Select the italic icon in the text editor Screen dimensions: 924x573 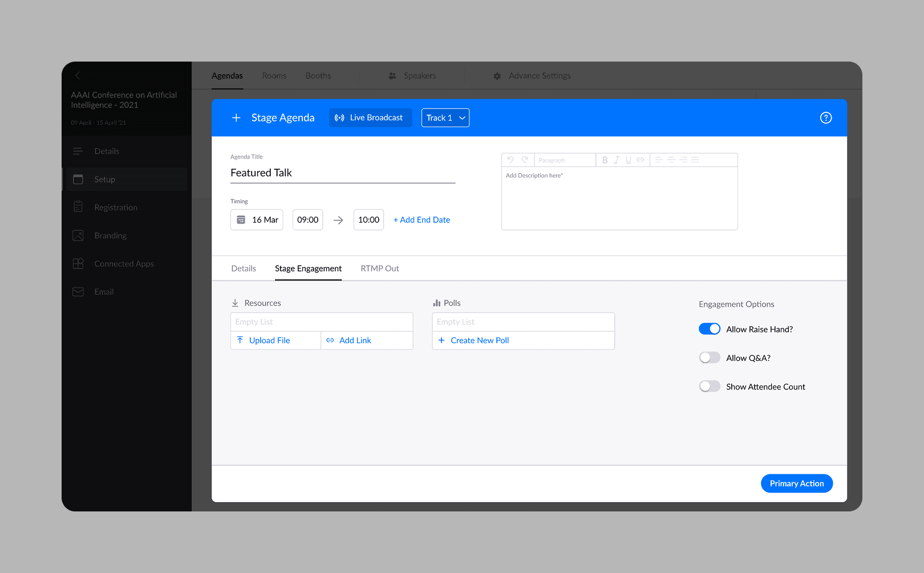[617, 160]
